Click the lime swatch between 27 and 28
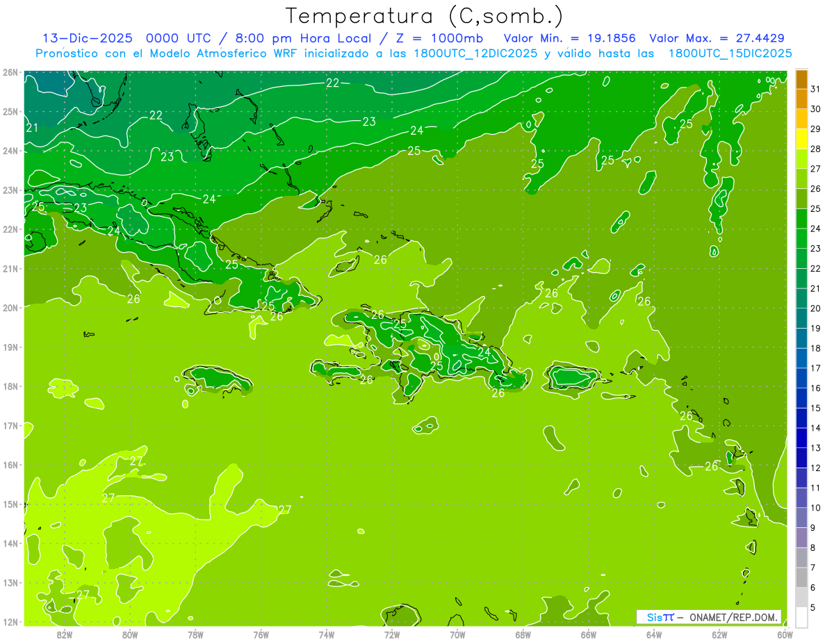 pos(801,159)
